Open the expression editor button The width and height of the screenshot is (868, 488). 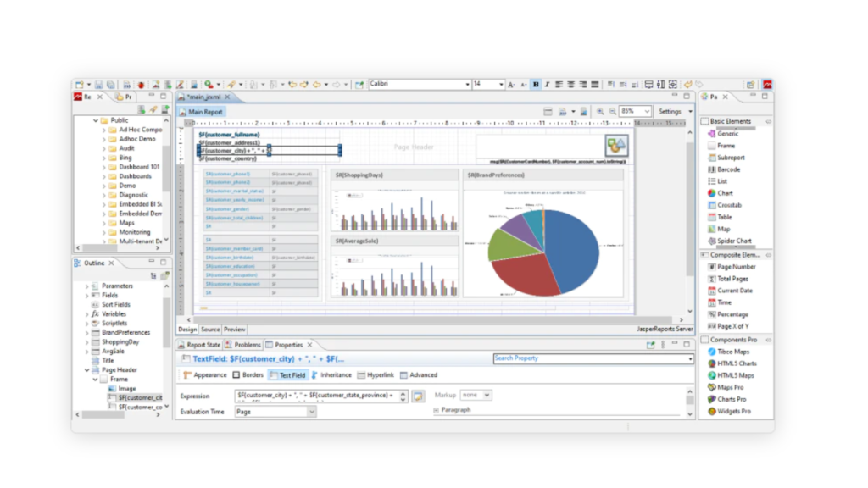point(418,396)
